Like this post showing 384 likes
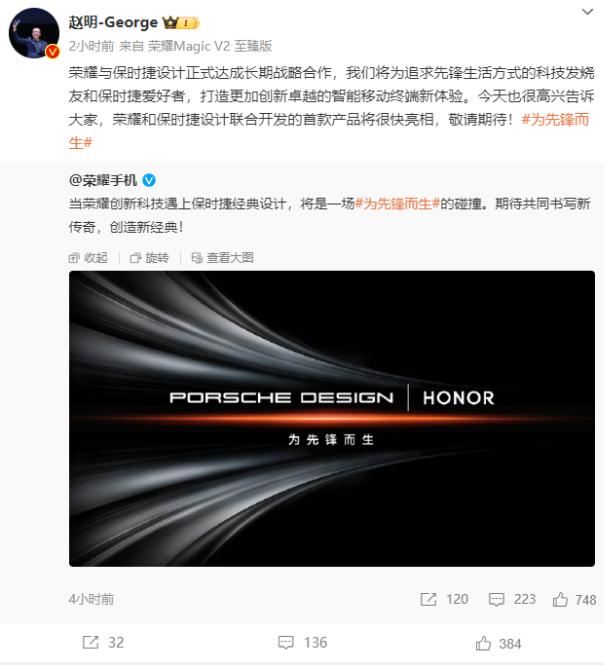Viewport: 604px width, 665px height. (498, 643)
